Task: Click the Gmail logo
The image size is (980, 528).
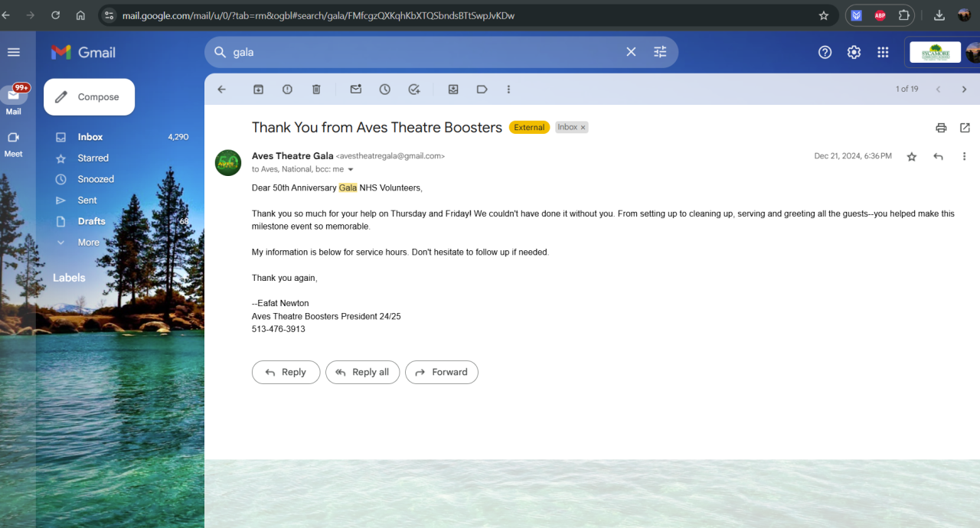Action: [x=83, y=52]
